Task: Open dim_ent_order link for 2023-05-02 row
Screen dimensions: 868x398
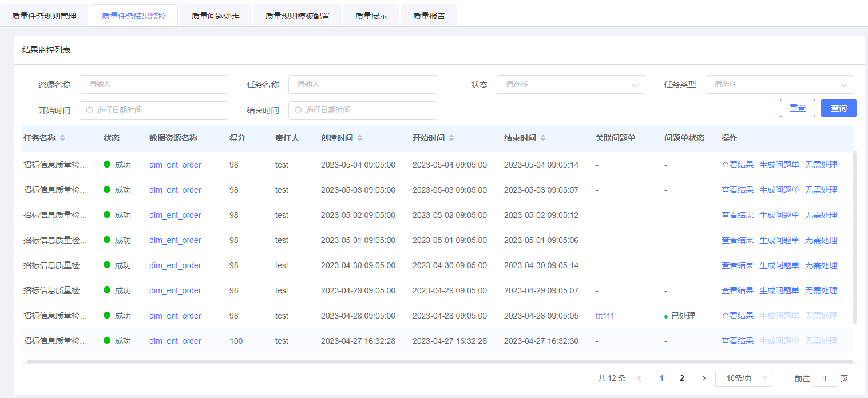Action: (x=175, y=215)
